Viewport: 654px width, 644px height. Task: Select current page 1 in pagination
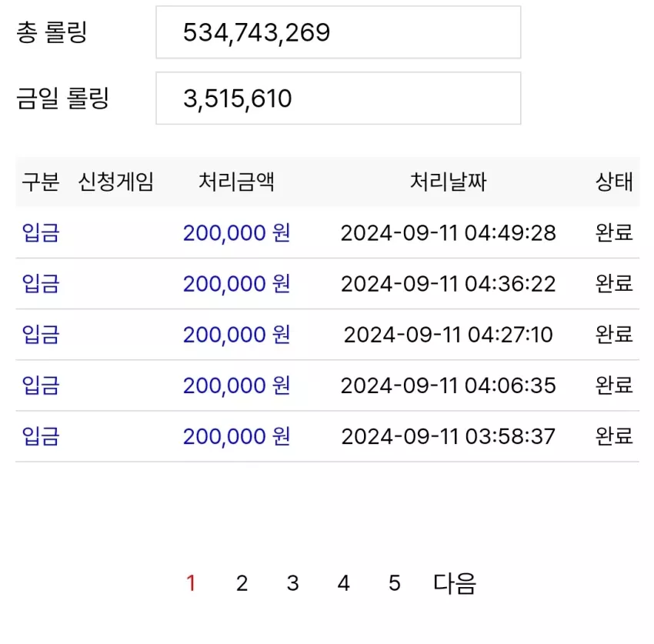(x=191, y=583)
